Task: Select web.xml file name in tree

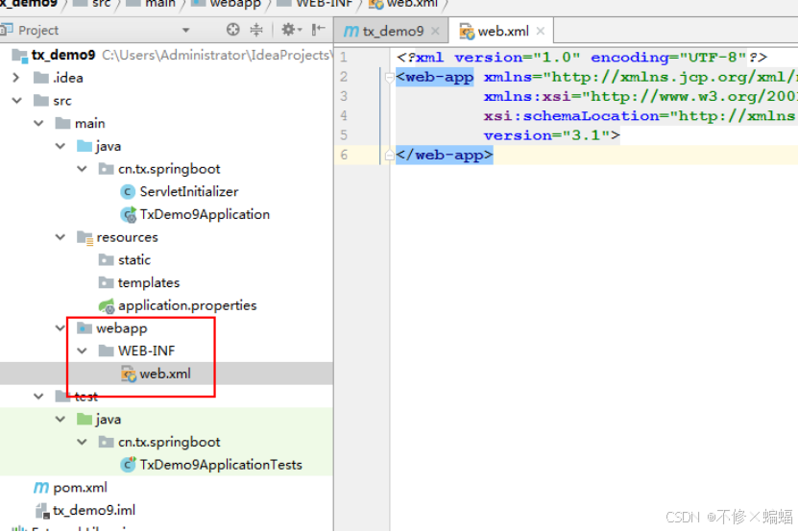Action: pyautogui.click(x=165, y=374)
